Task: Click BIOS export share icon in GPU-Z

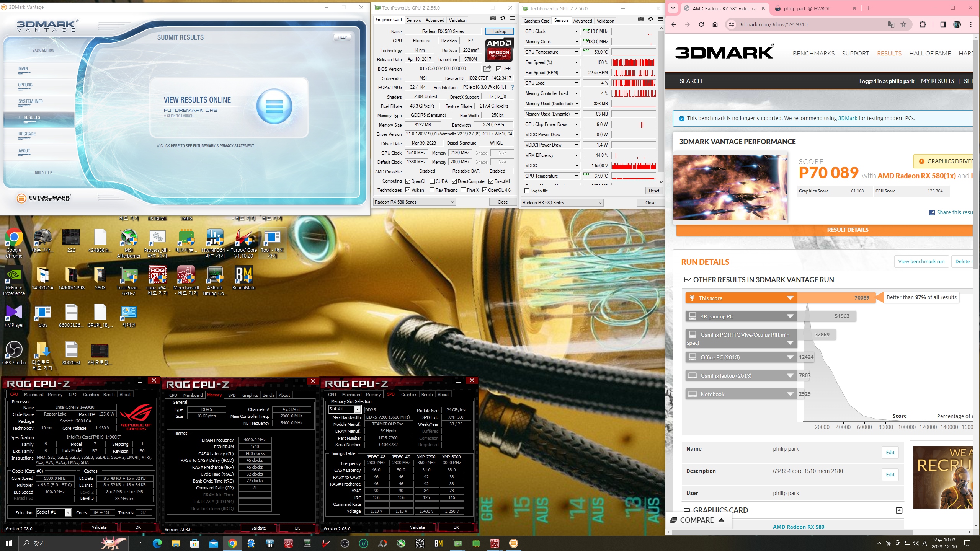Action: (487, 68)
